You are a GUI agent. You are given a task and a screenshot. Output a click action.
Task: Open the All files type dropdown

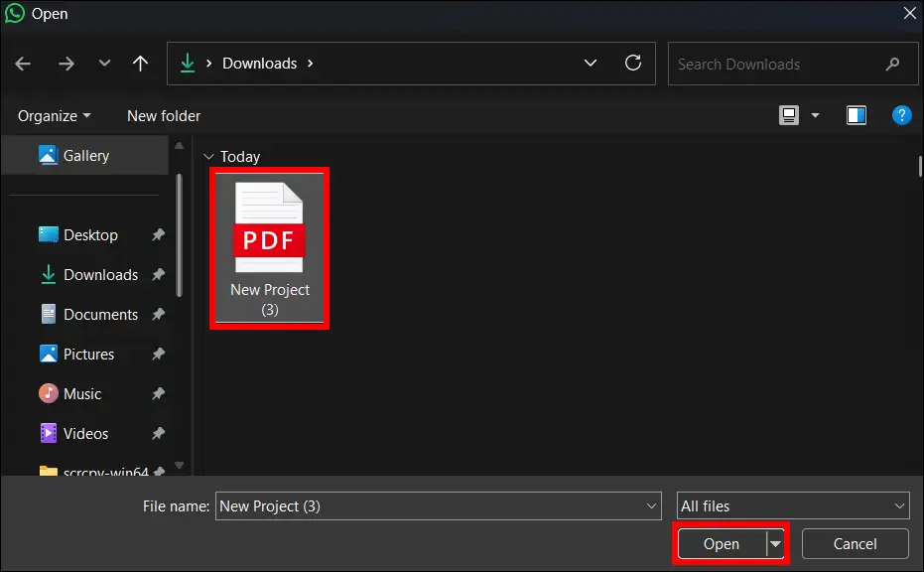click(x=792, y=505)
